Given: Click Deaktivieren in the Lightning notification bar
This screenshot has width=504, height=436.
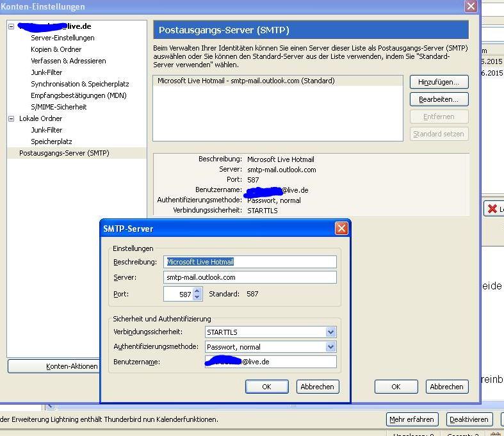Looking at the screenshot, I should [469, 419].
